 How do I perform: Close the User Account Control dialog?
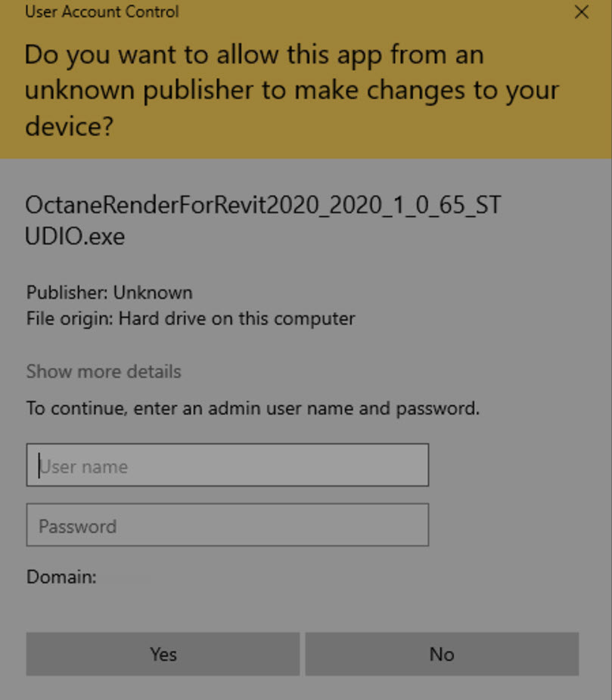pos(581,12)
